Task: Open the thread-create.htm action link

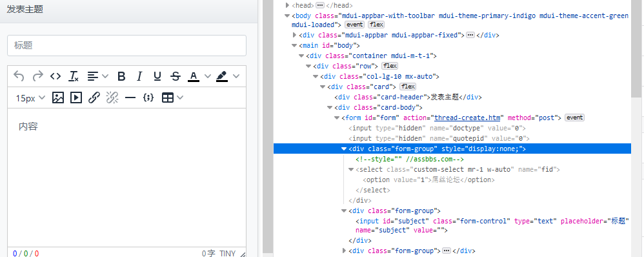Action: point(467,118)
